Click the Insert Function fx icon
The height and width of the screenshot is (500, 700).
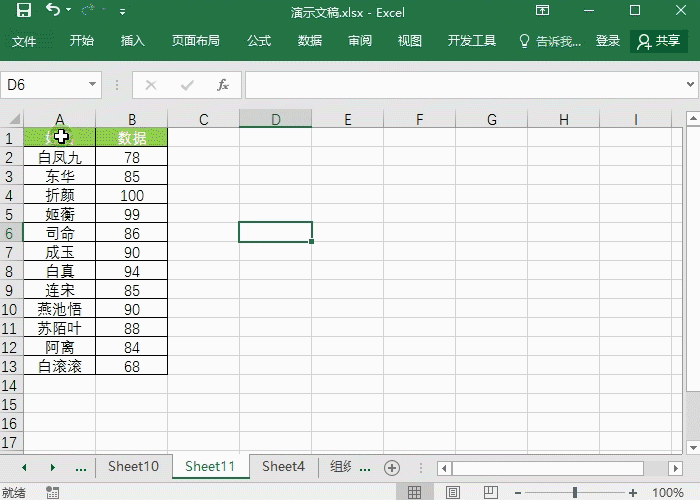point(223,85)
